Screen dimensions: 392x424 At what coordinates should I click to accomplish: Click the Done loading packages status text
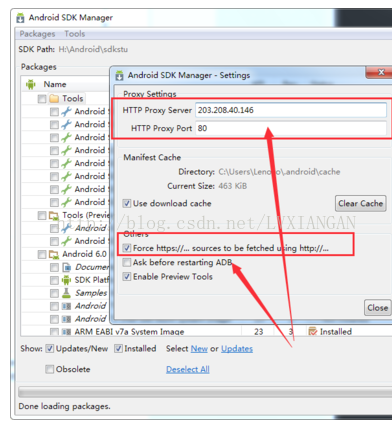[x=64, y=406]
